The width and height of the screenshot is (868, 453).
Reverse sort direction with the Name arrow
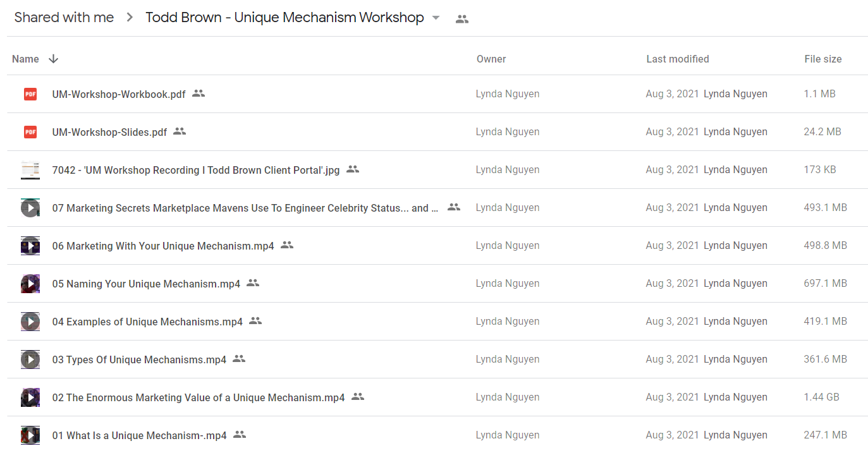pos(54,59)
